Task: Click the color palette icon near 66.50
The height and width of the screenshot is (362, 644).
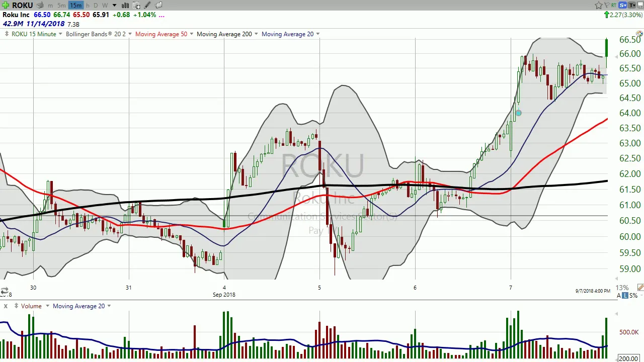Action: (x=639, y=34)
